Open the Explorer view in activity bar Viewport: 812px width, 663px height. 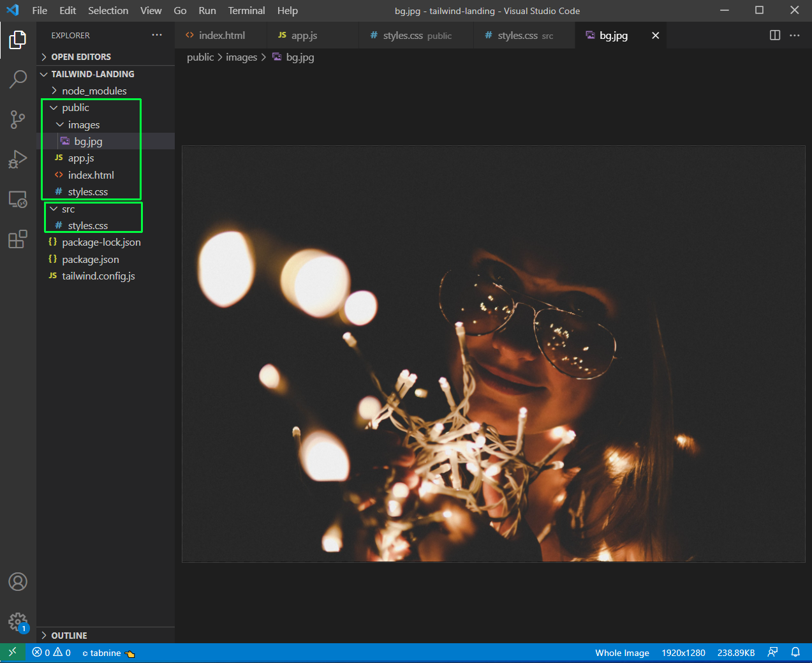click(18, 40)
